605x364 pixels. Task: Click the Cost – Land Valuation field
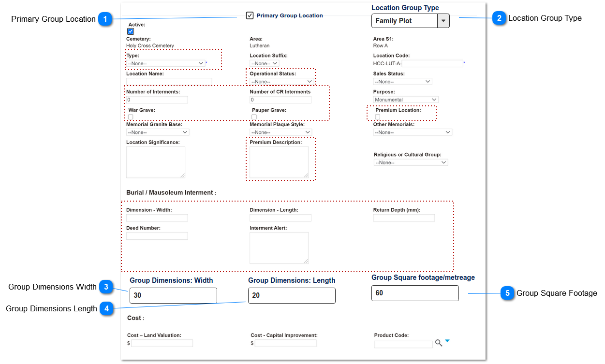162,343
